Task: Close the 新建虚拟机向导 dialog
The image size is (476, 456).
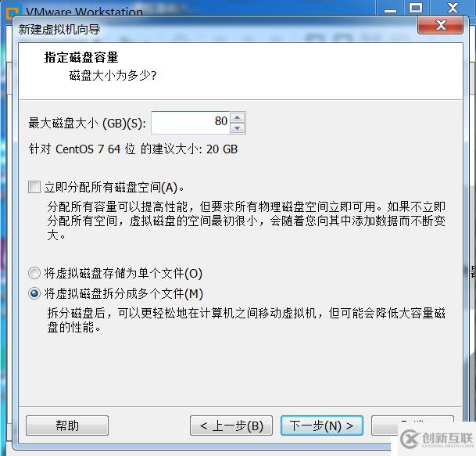Action: (x=441, y=25)
